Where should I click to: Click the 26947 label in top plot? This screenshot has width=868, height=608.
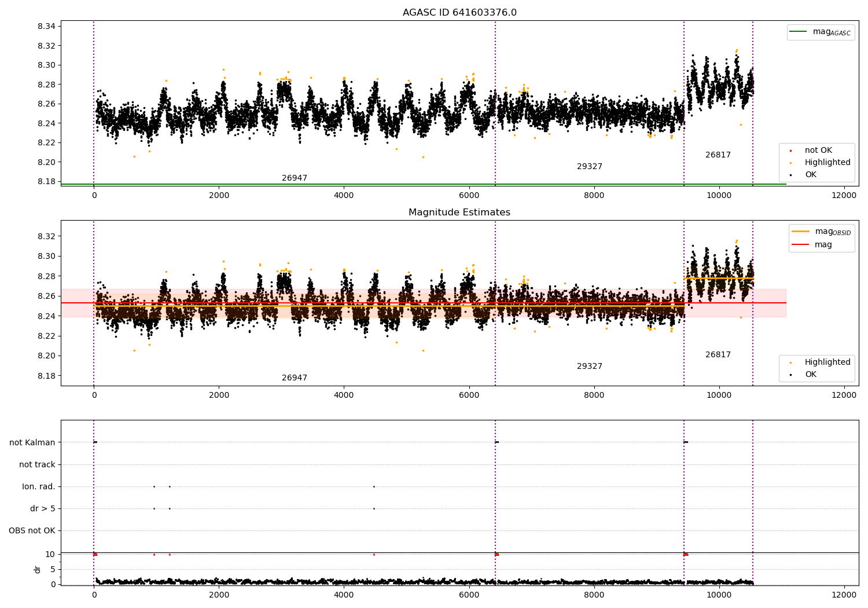[295, 178]
